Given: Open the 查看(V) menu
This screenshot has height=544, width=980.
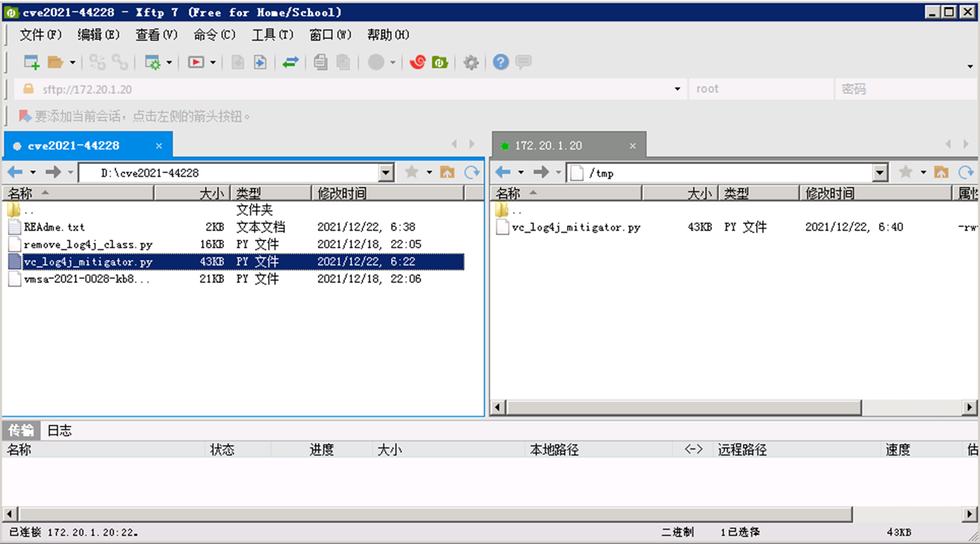Looking at the screenshot, I should click(x=157, y=35).
